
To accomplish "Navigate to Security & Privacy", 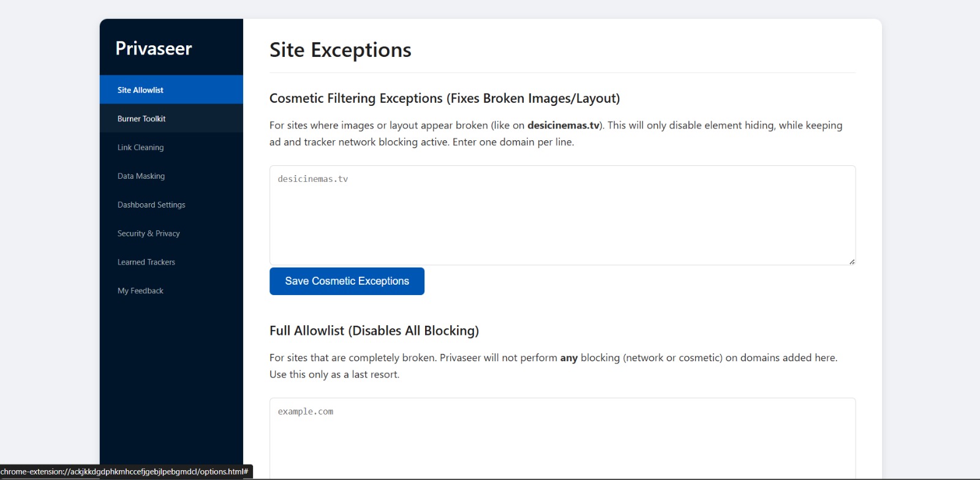I will pyautogui.click(x=148, y=234).
